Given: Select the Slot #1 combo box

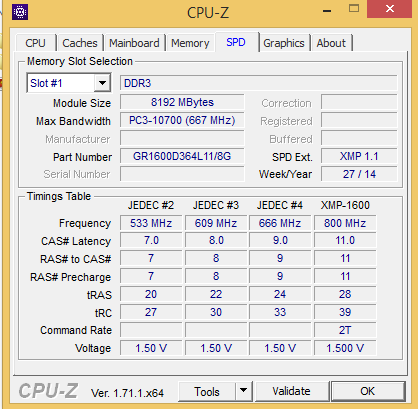Looking at the screenshot, I should [x=69, y=83].
